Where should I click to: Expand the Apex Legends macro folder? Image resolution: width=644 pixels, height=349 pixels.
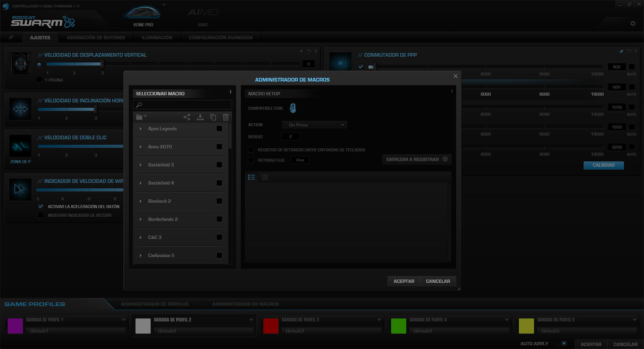tap(141, 129)
